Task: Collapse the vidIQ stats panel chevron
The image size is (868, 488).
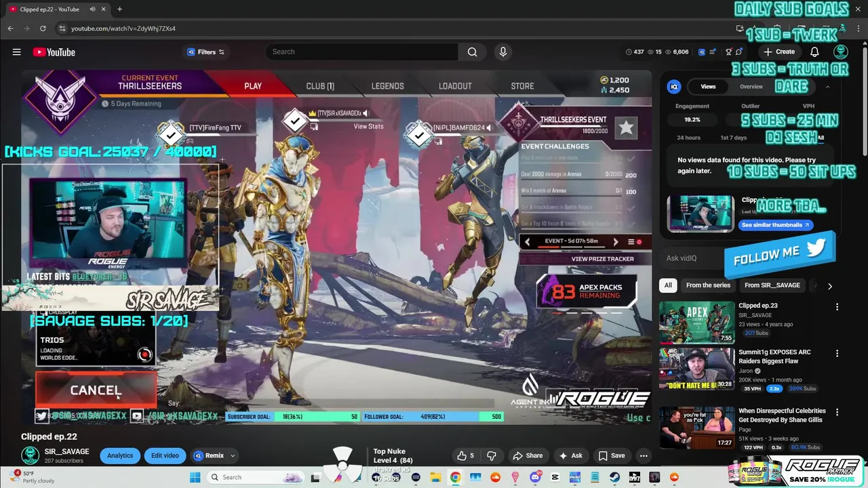Action: click(827, 87)
